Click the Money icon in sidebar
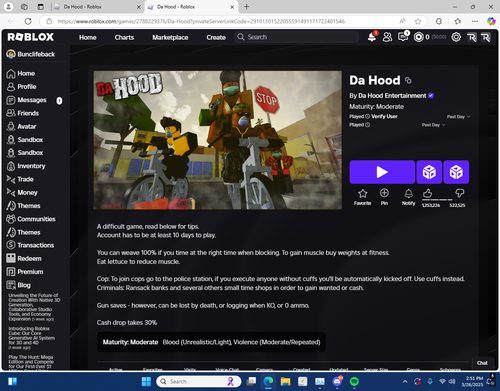 pos(11,192)
